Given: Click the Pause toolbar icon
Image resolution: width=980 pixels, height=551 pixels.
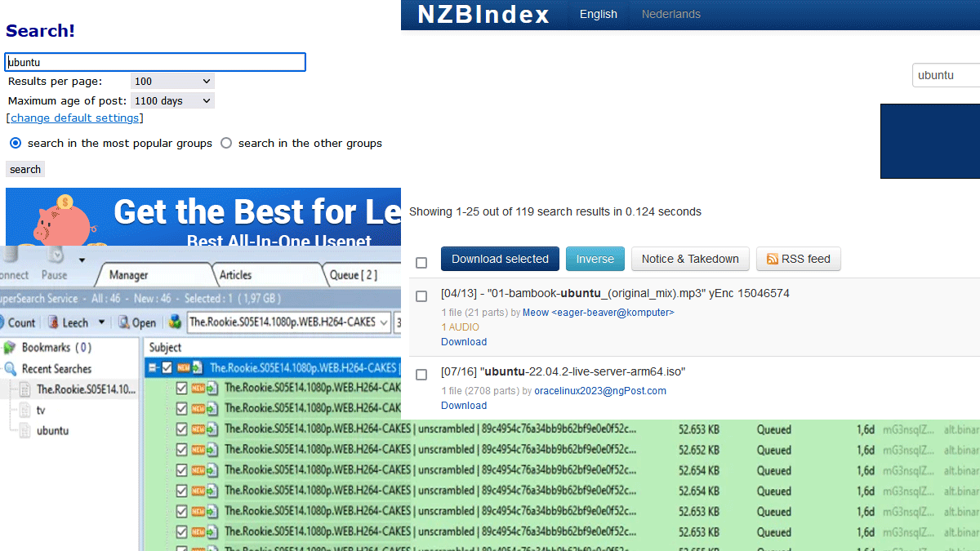Looking at the screenshot, I should coord(54,256).
